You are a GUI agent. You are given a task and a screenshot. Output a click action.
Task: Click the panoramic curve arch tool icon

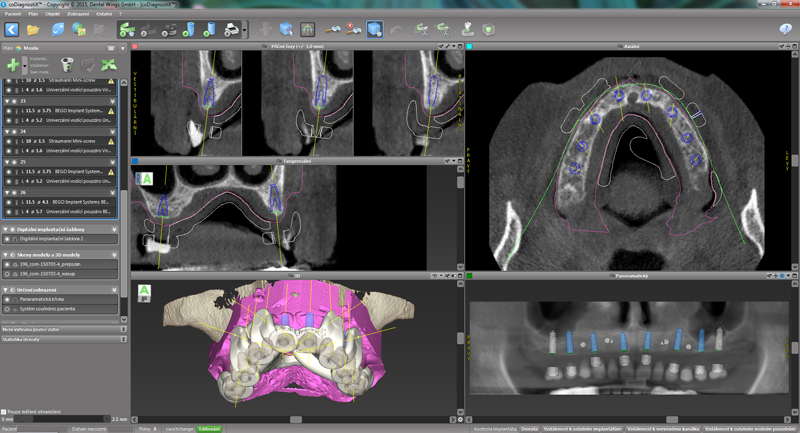tap(308, 29)
